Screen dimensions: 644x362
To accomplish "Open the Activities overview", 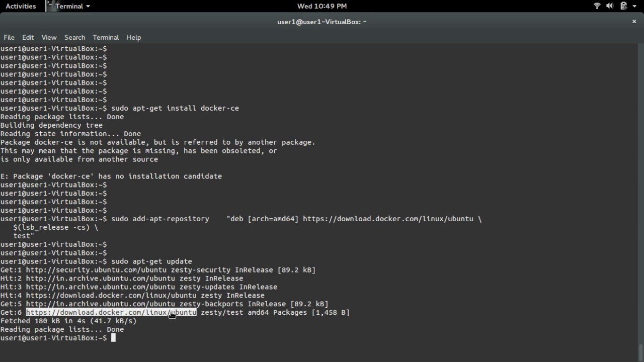I will (21, 6).
